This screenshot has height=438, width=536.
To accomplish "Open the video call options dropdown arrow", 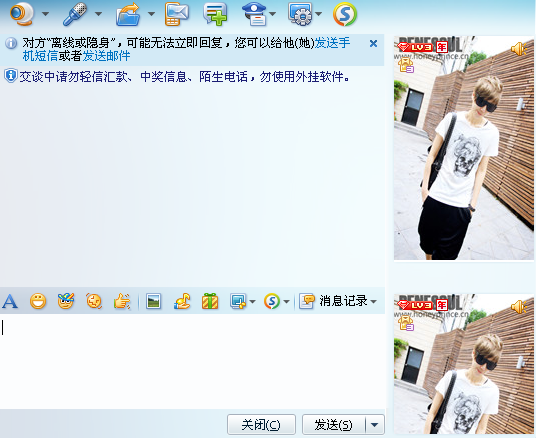I will [45, 14].
